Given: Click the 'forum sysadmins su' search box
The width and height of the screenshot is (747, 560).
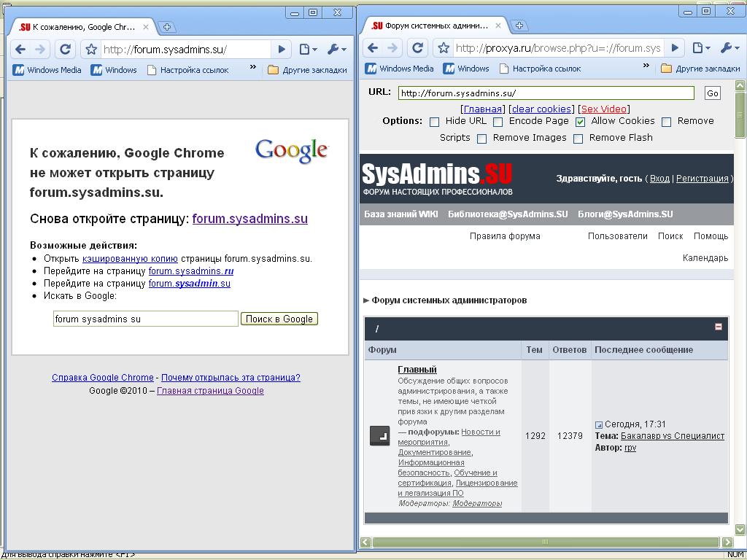Looking at the screenshot, I should click(x=145, y=319).
